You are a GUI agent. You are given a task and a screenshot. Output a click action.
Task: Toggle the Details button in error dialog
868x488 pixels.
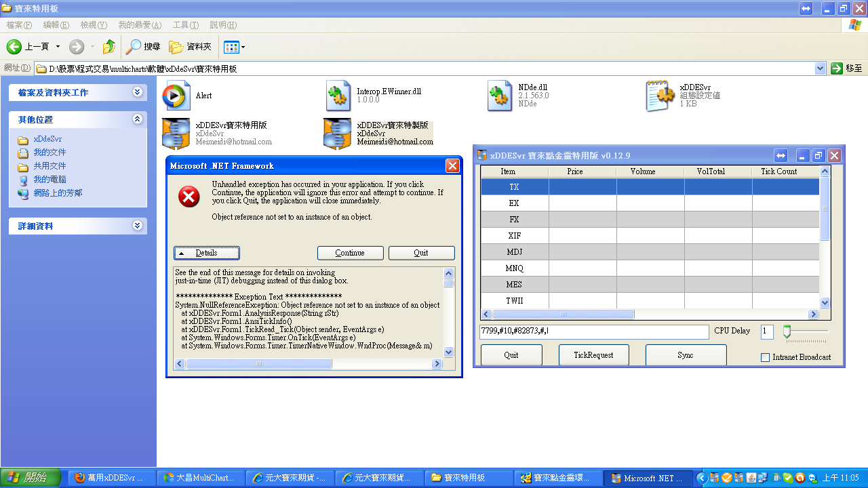click(207, 253)
